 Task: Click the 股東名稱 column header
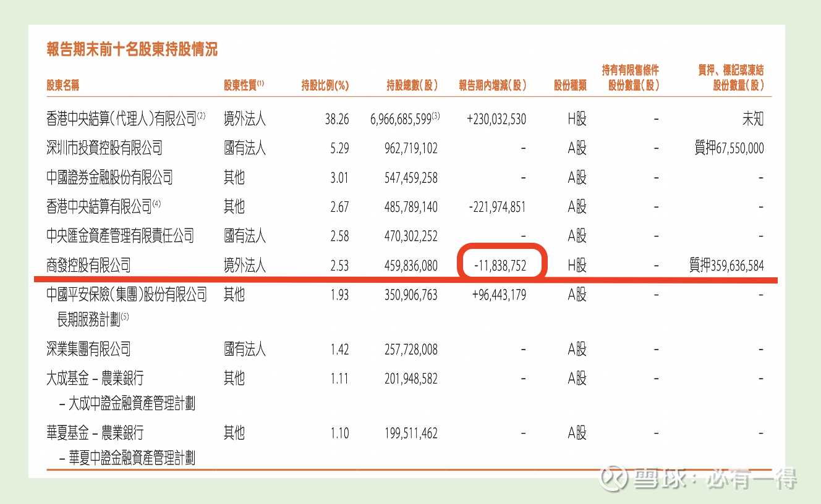coord(64,85)
